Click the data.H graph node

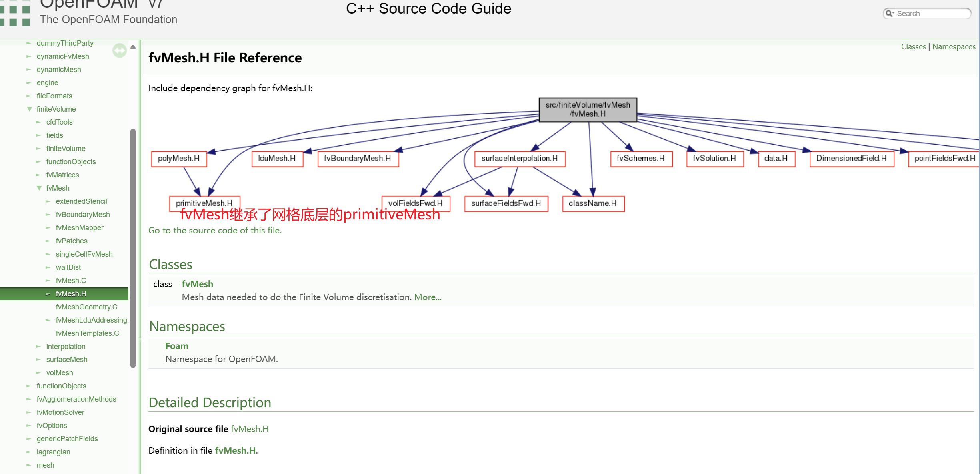click(x=776, y=159)
